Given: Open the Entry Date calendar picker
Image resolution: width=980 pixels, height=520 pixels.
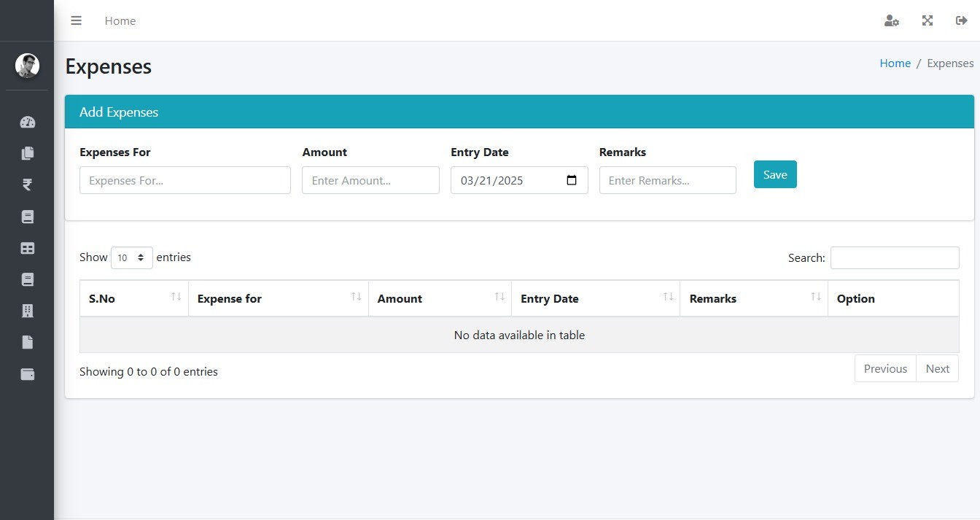Looking at the screenshot, I should coord(572,180).
